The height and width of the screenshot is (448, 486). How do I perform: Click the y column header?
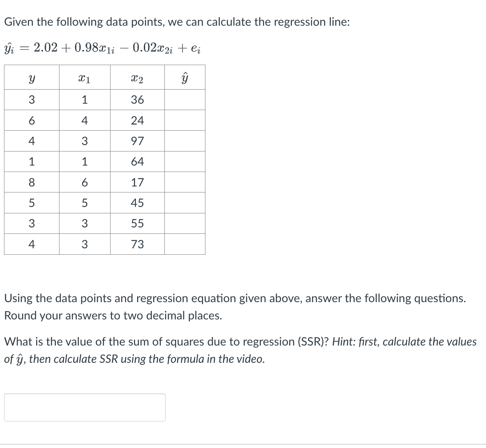[31, 78]
